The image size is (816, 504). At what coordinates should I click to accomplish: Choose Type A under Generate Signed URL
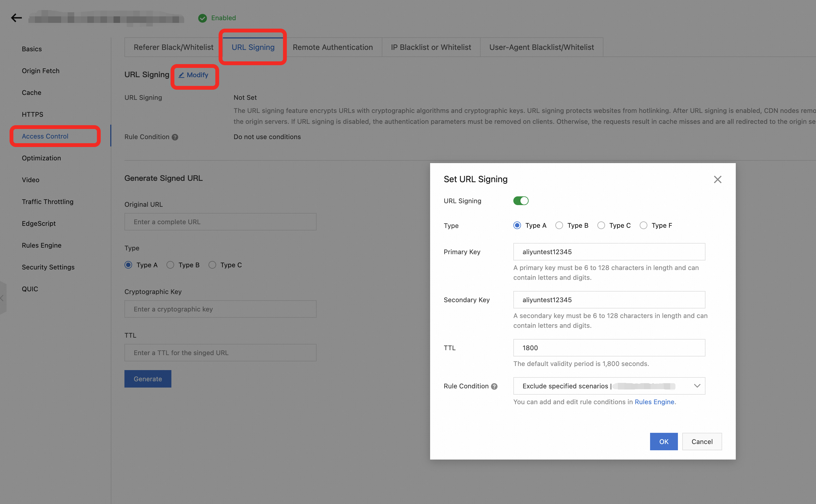(x=128, y=265)
